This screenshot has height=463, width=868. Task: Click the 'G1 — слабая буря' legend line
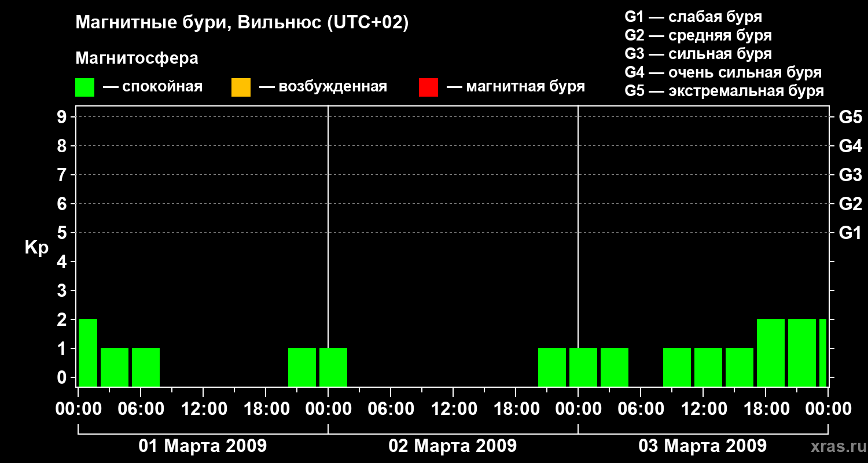point(693,17)
